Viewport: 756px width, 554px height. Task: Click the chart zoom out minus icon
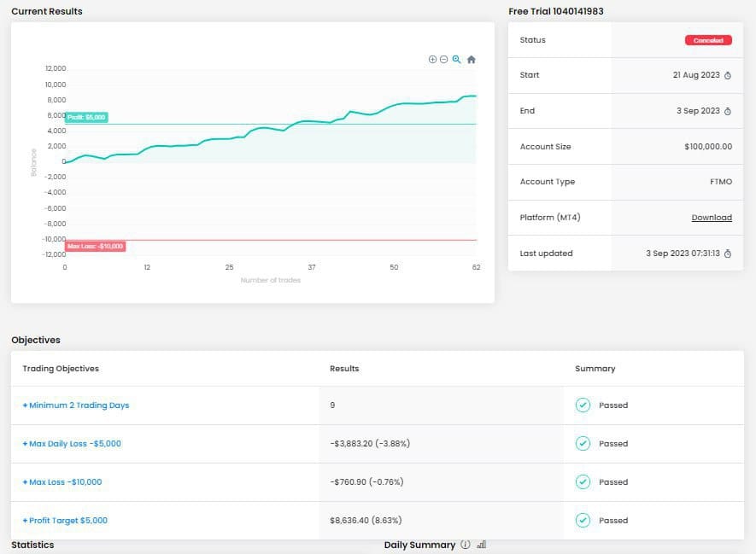point(443,59)
